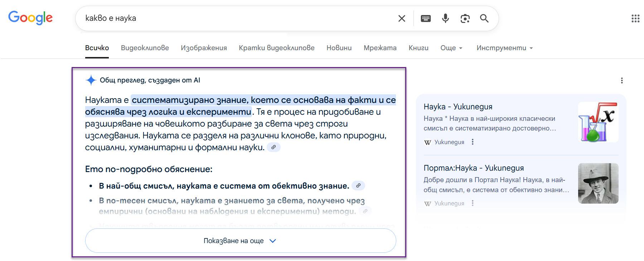
Task: Click 'Общ преглед, създаден от AI' label
Action: pos(150,80)
